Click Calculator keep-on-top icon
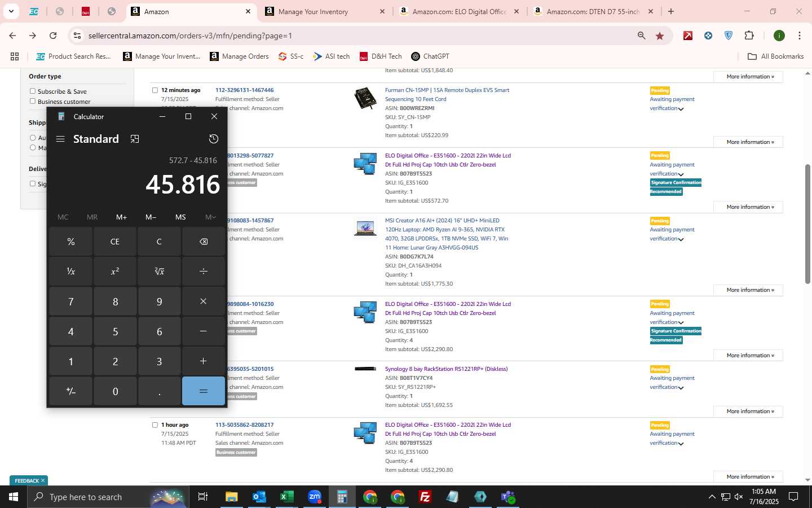The width and height of the screenshot is (812, 508). [x=135, y=139]
